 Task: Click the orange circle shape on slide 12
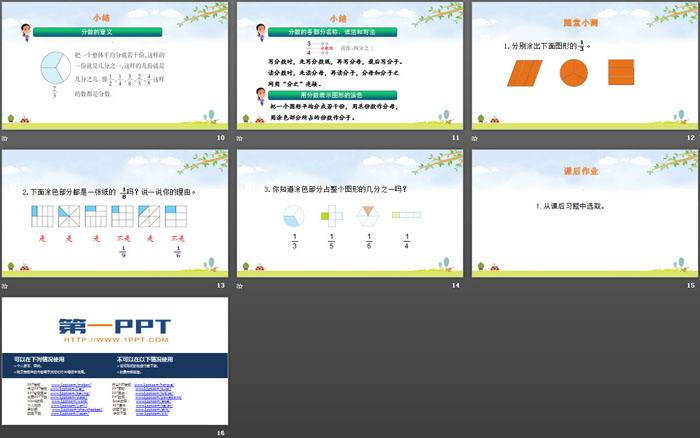click(x=572, y=73)
